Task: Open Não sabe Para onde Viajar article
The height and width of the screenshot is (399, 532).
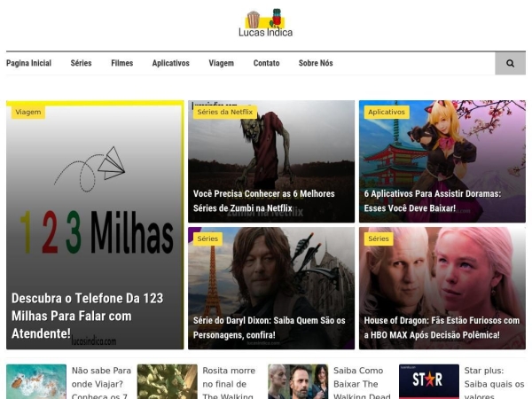Action: coord(101,384)
